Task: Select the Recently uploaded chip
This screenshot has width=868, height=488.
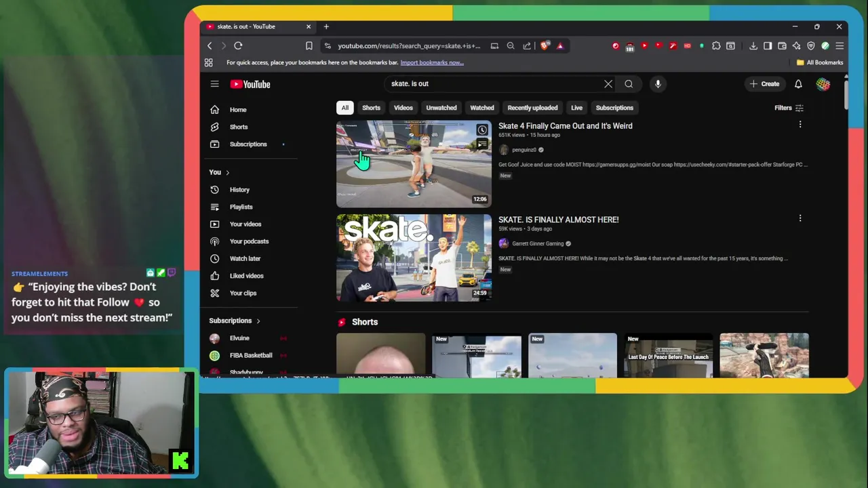Action: 532,108
